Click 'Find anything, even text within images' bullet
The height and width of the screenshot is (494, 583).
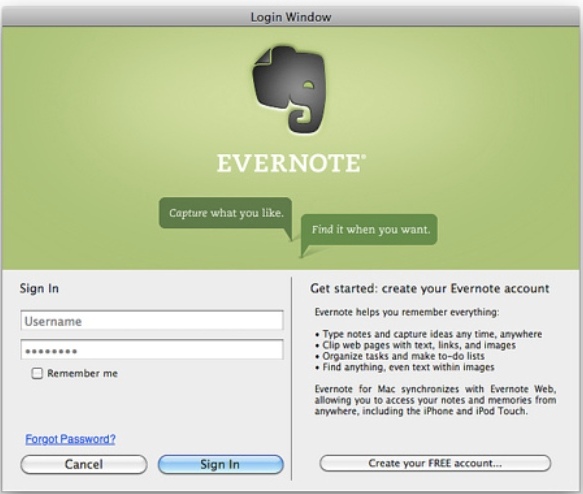click(x=405, y=367)
